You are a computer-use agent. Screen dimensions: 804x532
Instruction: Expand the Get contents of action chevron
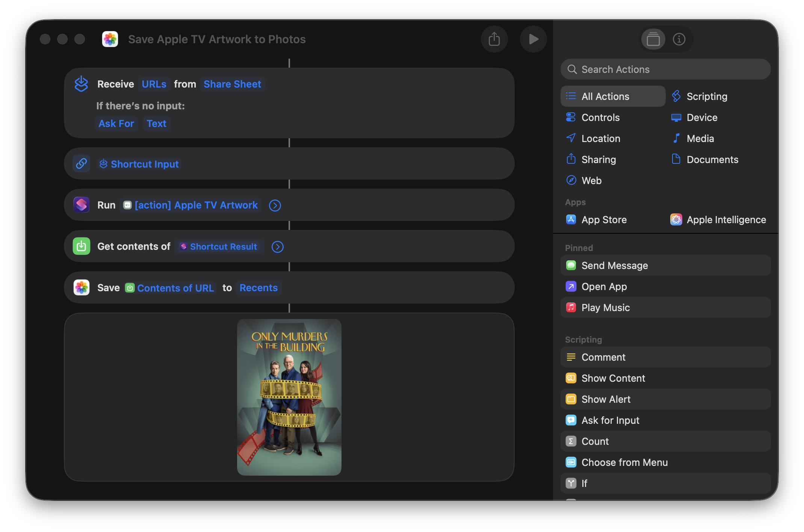[278, 247]
